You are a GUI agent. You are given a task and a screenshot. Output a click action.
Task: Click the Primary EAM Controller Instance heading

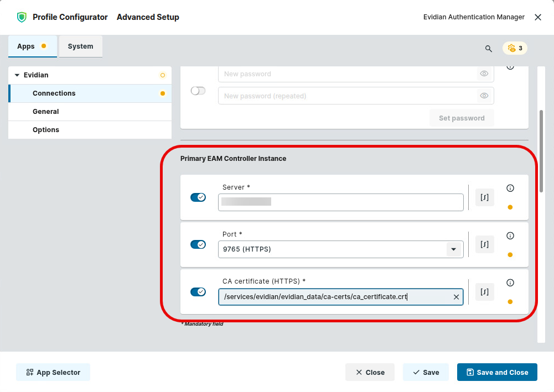(233, 159)
